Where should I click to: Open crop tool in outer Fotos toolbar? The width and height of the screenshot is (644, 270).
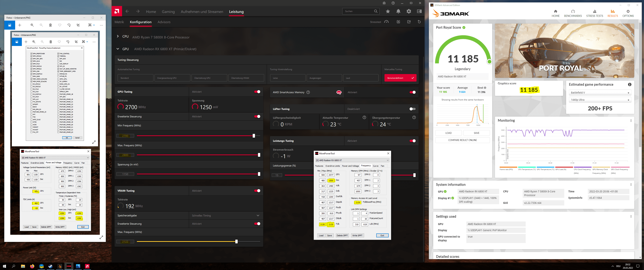pos(78,25)
